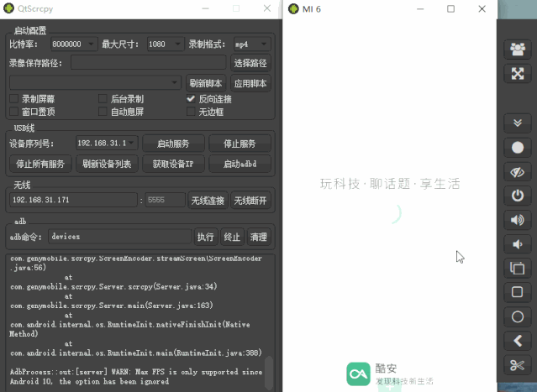
Task: Click the QtScrcpy window app icon
Action: coord(8,8)
